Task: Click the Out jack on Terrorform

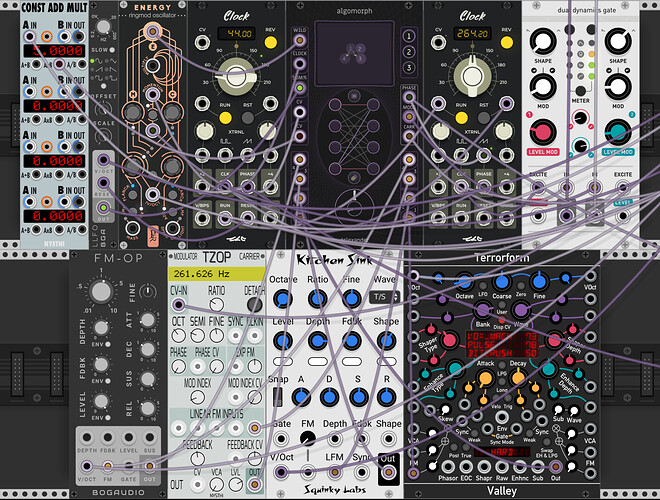Action: click(x=556, y=466)
